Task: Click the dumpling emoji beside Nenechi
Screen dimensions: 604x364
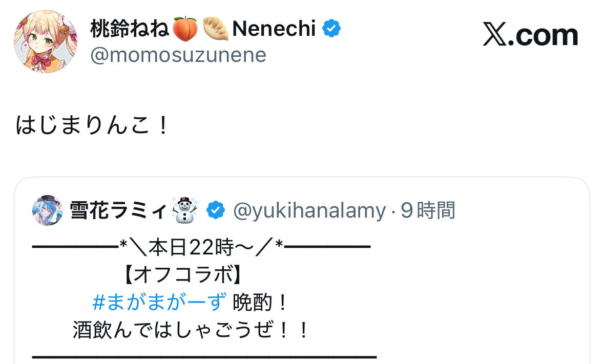Action: point(215,29)
